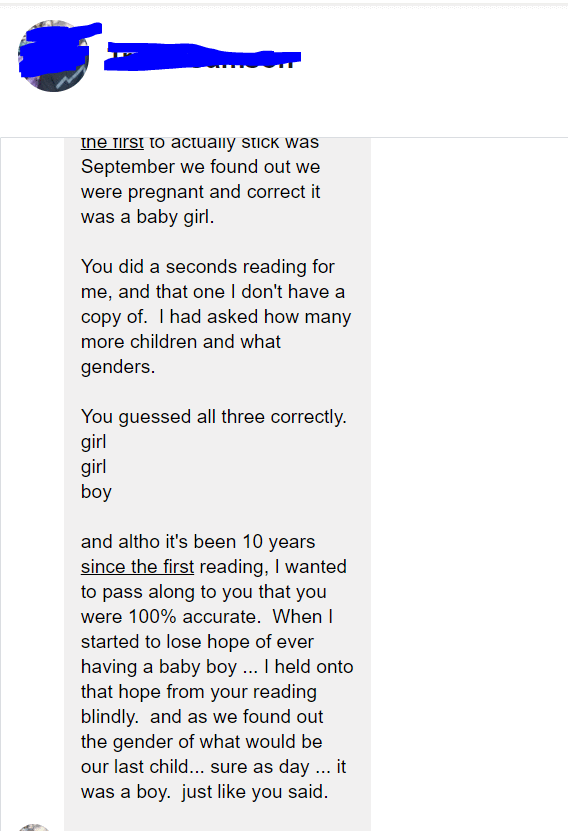Click the underlined "the first" text at top

point(112,142)
